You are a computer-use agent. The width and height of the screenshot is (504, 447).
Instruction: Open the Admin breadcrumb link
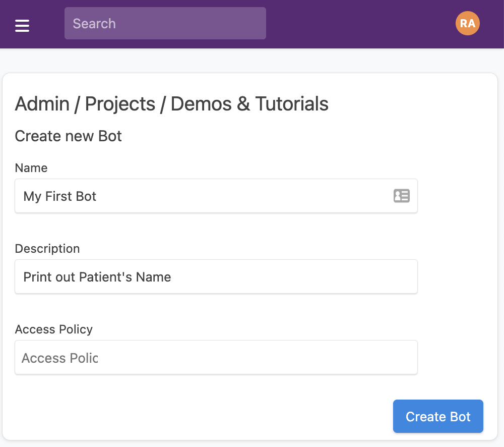[x=42, y=104]
